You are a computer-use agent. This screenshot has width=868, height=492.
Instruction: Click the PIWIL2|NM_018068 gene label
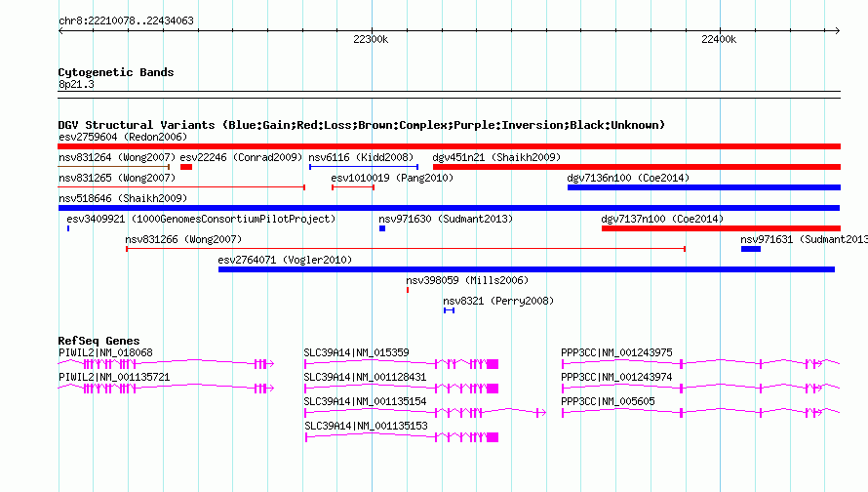point(105,352)
